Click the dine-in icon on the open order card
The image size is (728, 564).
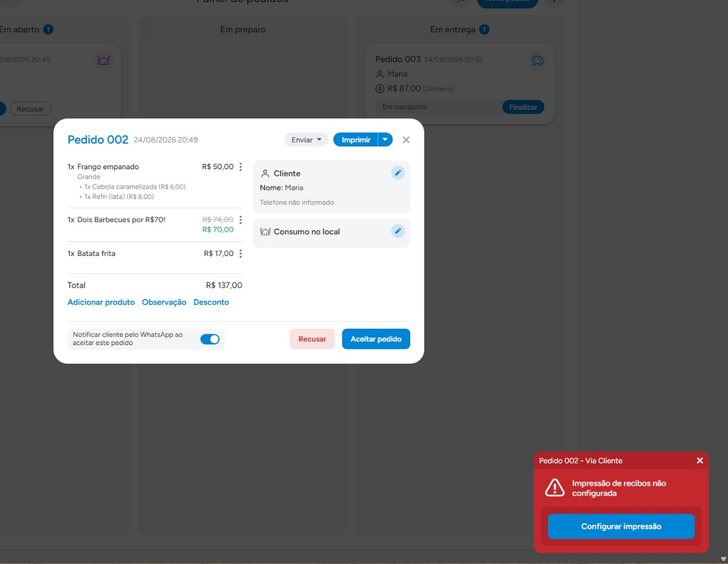104,61
